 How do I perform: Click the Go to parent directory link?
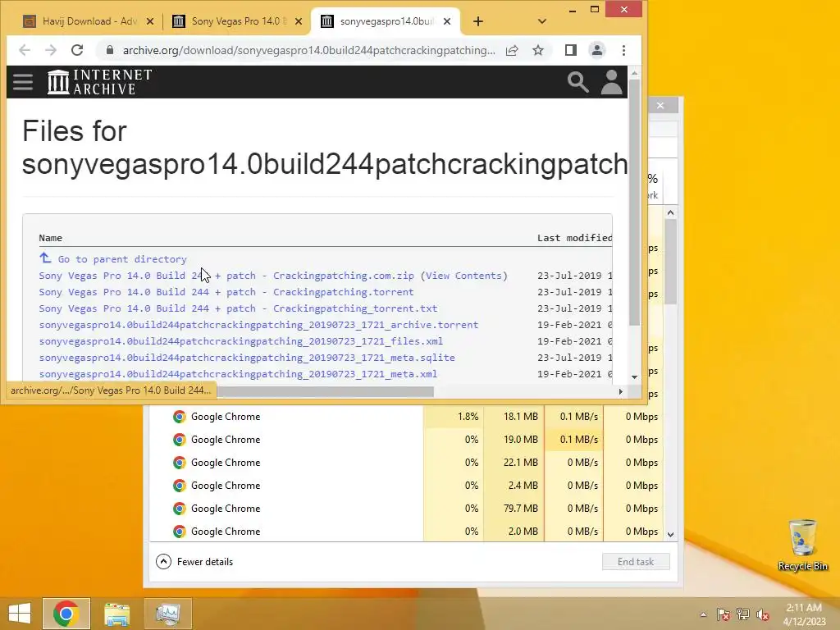click(x=122, y=259)
